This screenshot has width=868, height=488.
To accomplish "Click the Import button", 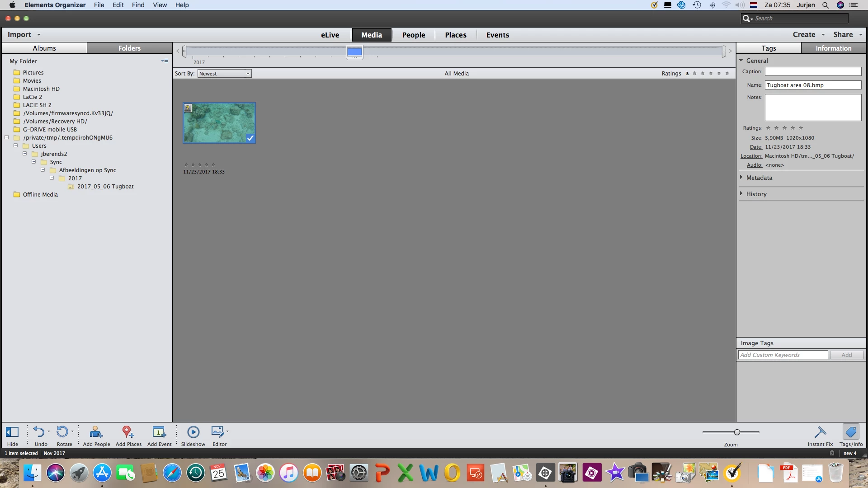I will tap(19, 35).
